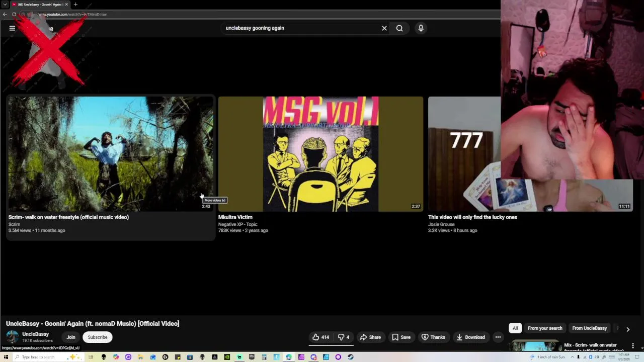Click the Thanks button
This screenshot has height=362, width=644.
[x=433, y=337]
